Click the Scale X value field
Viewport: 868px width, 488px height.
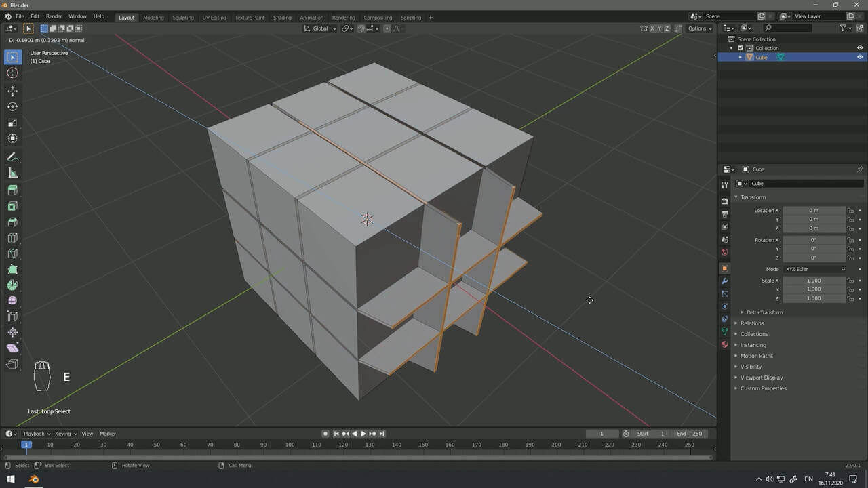[x=814, y=281]
